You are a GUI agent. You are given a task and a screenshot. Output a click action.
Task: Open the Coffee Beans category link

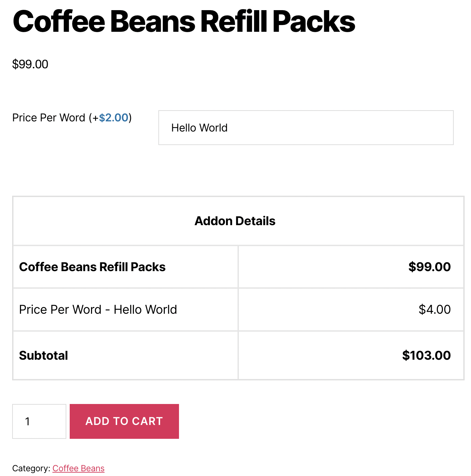(78, 468)
